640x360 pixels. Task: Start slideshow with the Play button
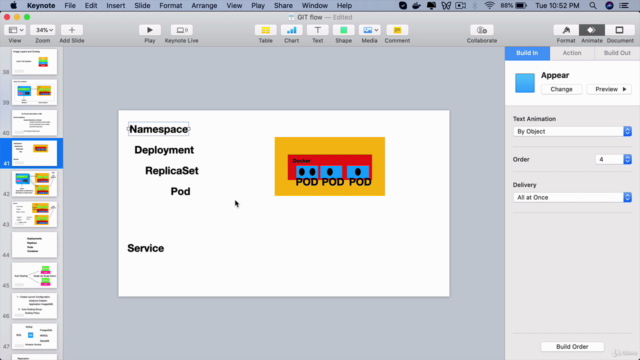click(149, 30)
